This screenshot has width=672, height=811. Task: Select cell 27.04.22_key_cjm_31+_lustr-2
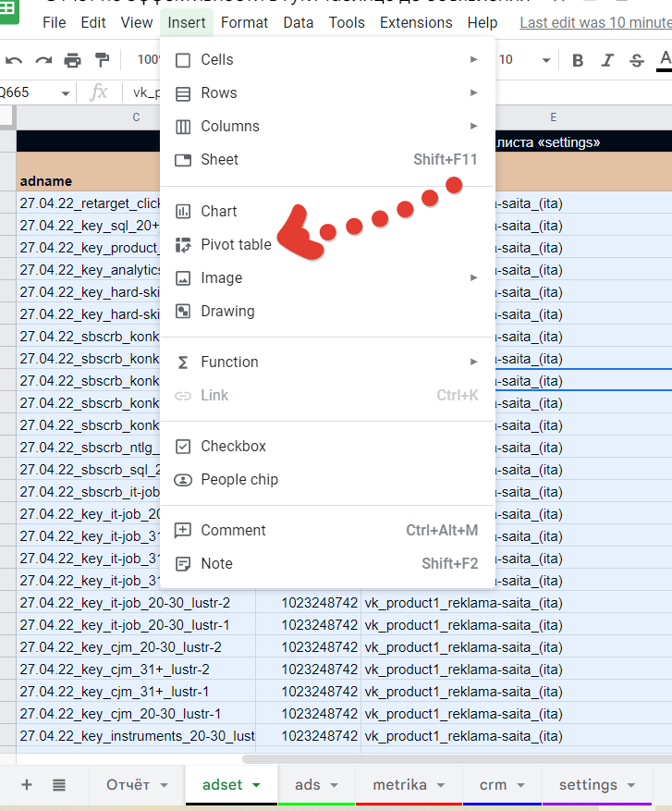pyautogui.click(x=136, y=670)
